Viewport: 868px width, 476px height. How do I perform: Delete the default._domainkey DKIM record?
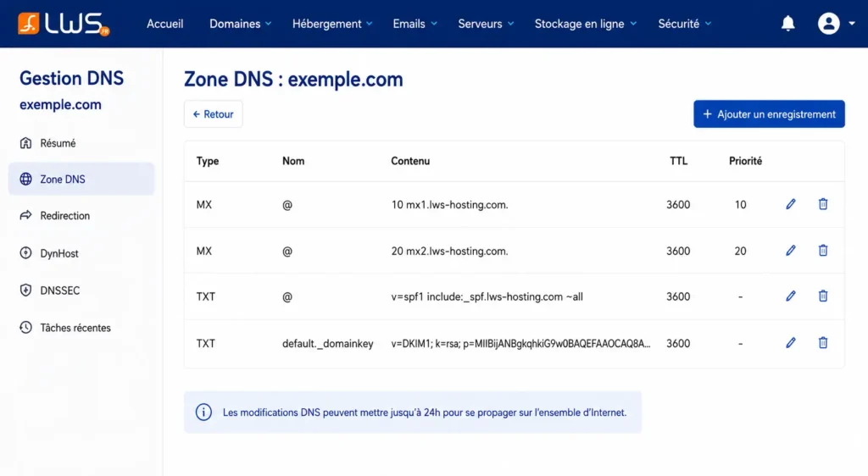pos(823,343)
